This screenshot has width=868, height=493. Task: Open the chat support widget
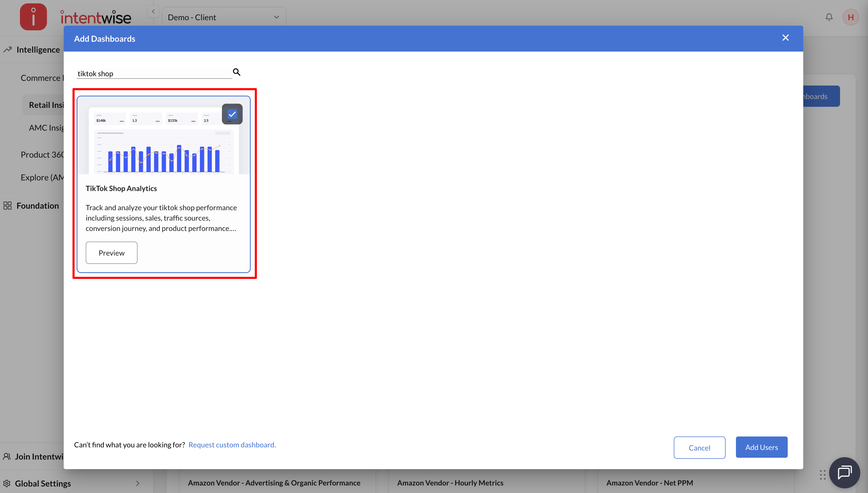(844, 473)
